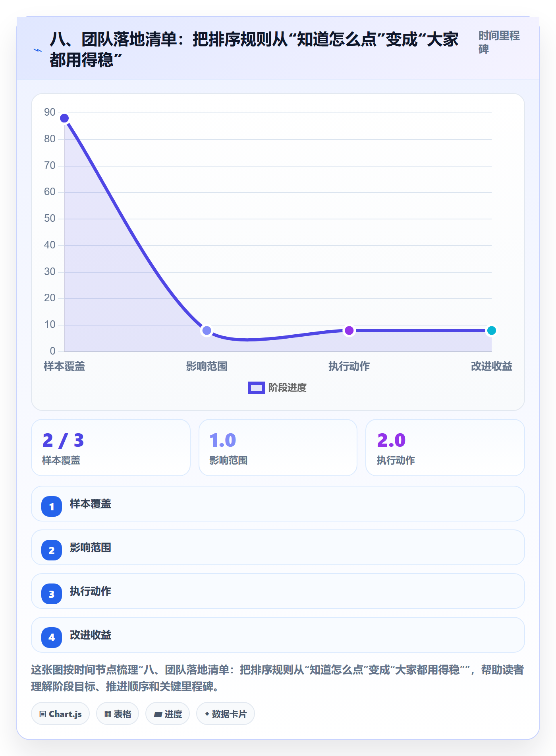
Task: Click step badge 4 for 改进收益
Action: [x=52, y=638]
